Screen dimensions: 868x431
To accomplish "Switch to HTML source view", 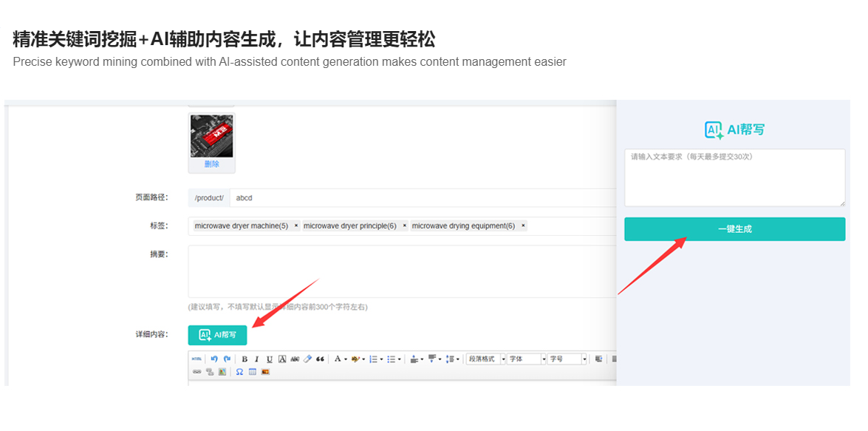I will click(197, 359).
